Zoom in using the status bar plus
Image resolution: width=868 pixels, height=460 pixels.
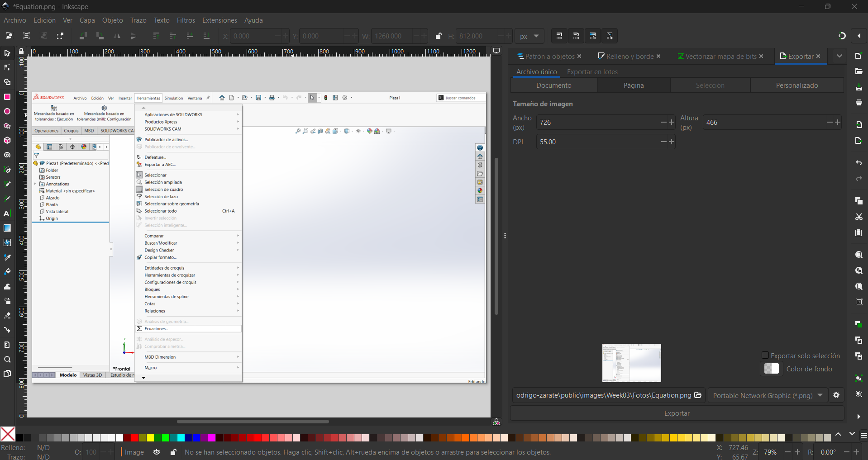click(x=797, y=452)
